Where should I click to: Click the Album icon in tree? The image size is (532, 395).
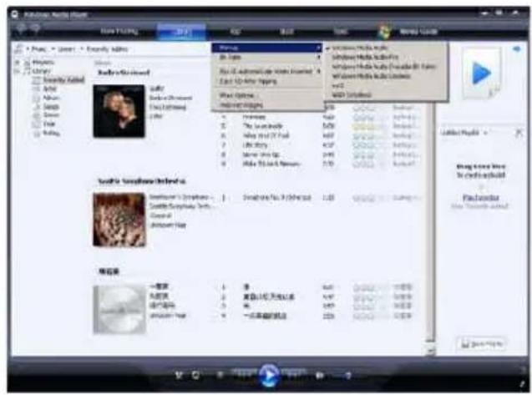[x=36, y=98]
